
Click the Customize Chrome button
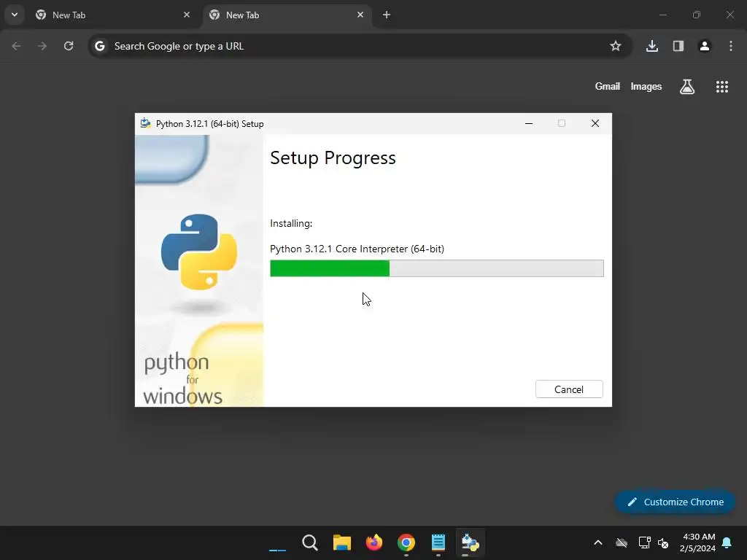pyautogui.click(x=675, y=502)
